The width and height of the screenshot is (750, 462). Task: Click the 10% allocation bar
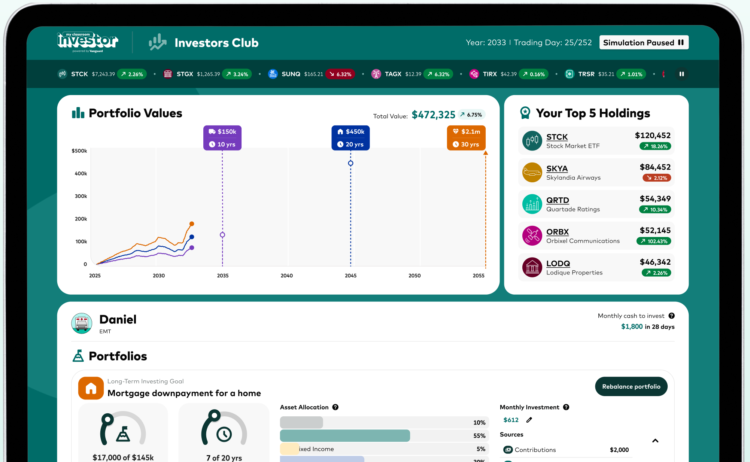point(384,422)
